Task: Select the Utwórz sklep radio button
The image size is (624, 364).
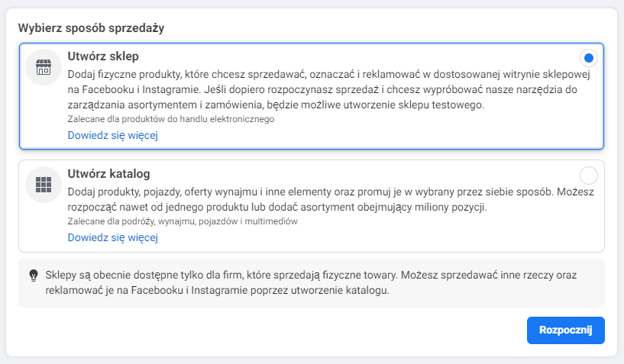Action: point(589,58)
